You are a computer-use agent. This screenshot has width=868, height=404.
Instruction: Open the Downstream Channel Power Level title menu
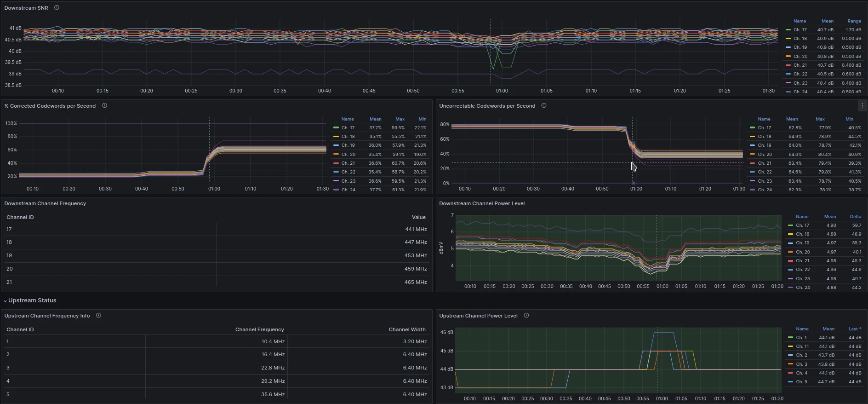coord(481,203)
